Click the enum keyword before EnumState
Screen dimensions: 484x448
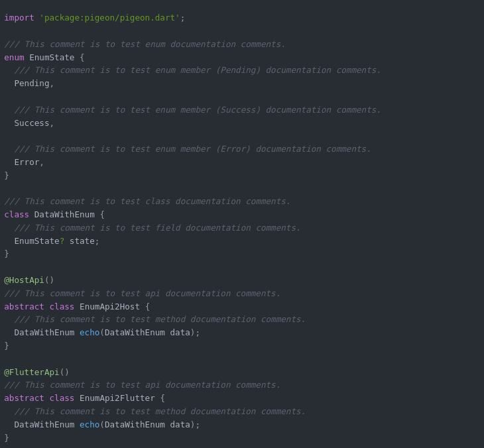[14, 58]
